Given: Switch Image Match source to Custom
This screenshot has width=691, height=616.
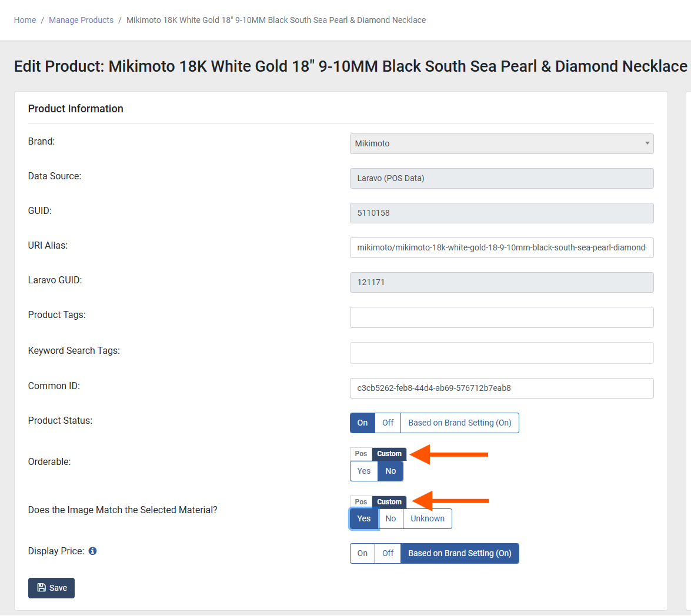Looking at the screenshot, I should click(x=389, y=501).
